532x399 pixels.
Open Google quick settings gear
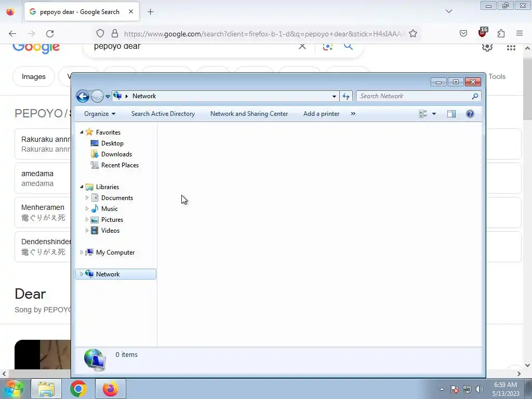[487, 47]
